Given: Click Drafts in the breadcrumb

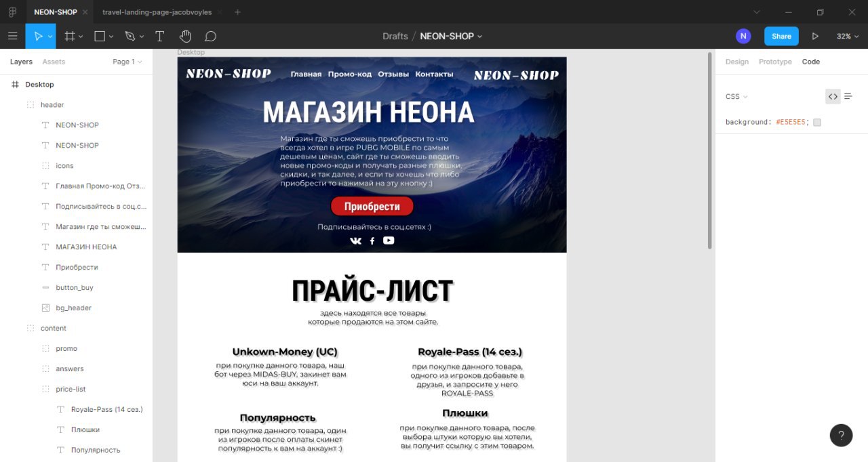Looking at the screenshot, I should (x=395, y=36).
